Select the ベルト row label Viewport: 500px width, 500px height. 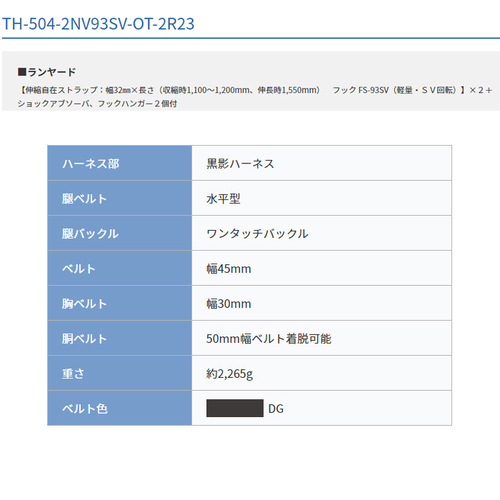tap(79, 269)
